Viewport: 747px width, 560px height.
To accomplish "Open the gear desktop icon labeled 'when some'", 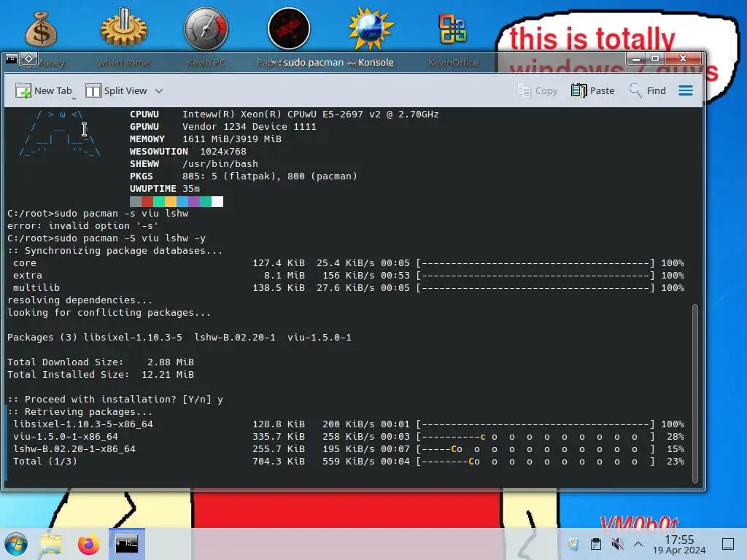I will 124,28.
